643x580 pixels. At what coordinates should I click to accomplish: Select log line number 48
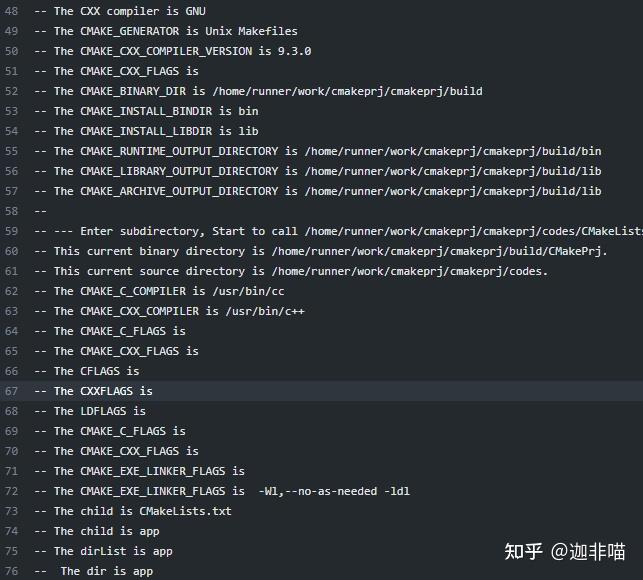pyautogui.click(x=11, y=11)
